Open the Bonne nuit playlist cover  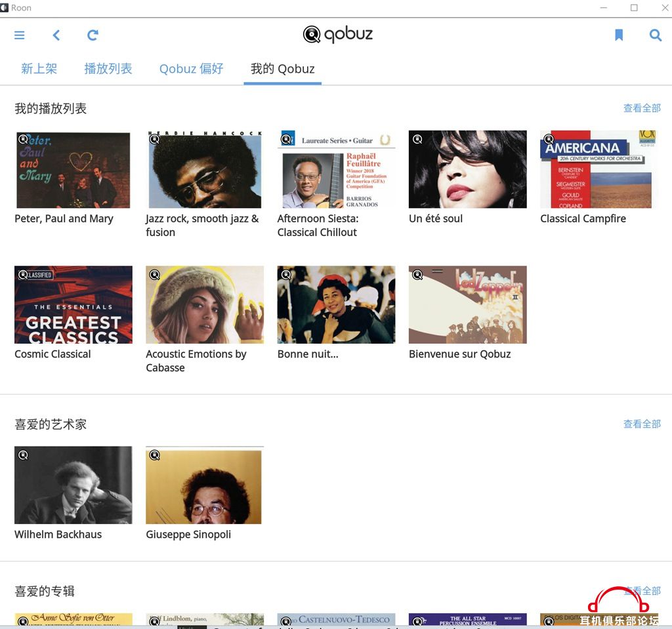pos(336,304)
